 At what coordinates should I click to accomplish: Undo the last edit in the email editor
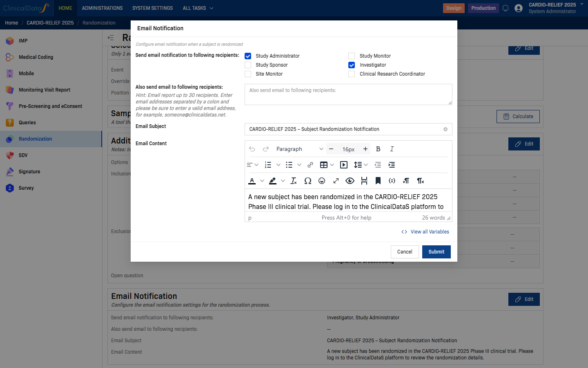pos(252,149)
